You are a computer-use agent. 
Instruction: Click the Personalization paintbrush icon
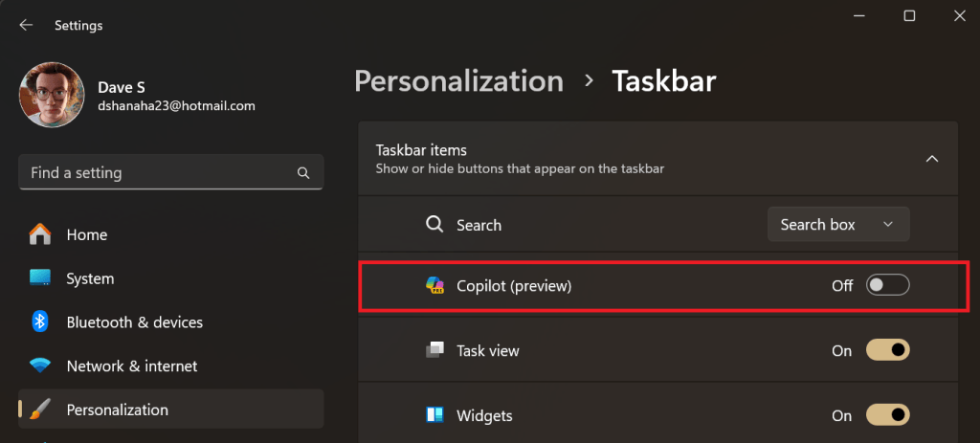40,410
